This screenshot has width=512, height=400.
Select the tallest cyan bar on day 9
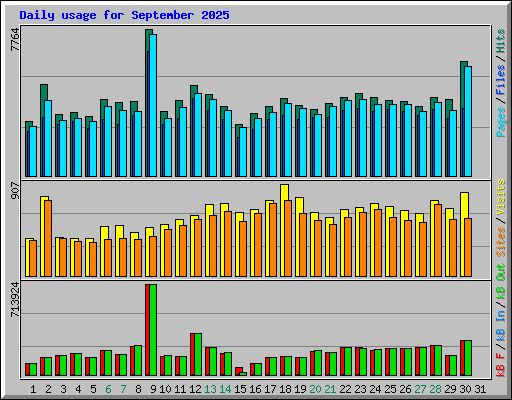click(153, 105)
